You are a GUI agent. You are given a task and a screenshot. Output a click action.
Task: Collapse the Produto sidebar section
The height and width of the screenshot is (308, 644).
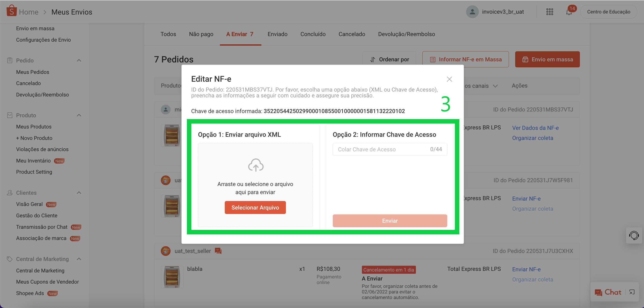(x=79, y=115)
